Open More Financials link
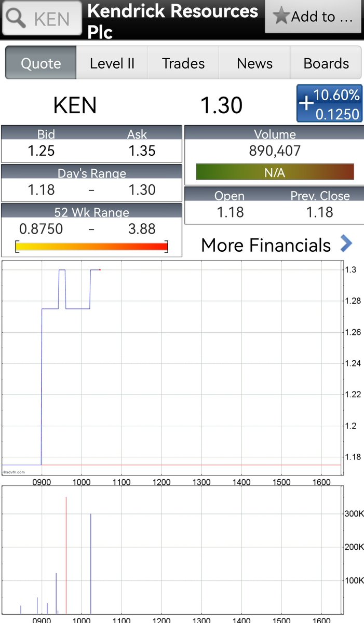Screen dimensions: 364x623 [x=266, y=245]
